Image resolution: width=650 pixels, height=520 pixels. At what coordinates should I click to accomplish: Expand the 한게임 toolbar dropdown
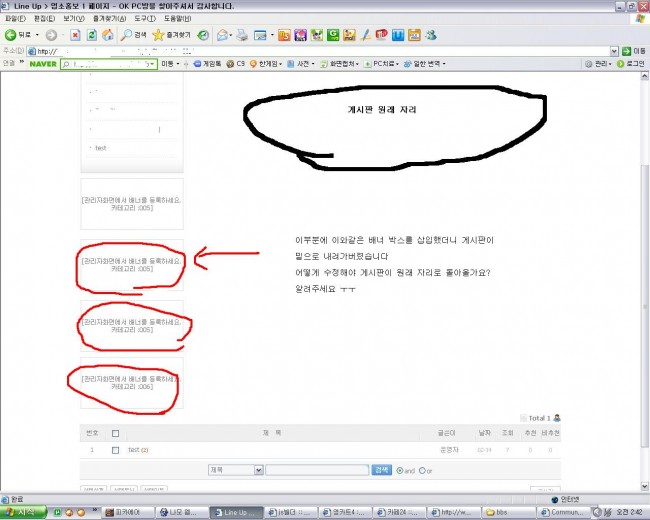point(281,64)
